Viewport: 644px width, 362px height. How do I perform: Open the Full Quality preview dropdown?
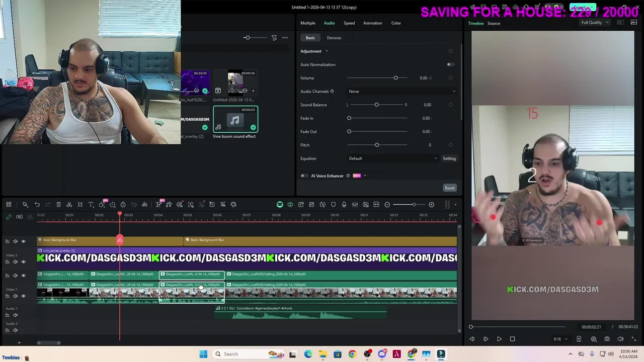pos(595,23)
